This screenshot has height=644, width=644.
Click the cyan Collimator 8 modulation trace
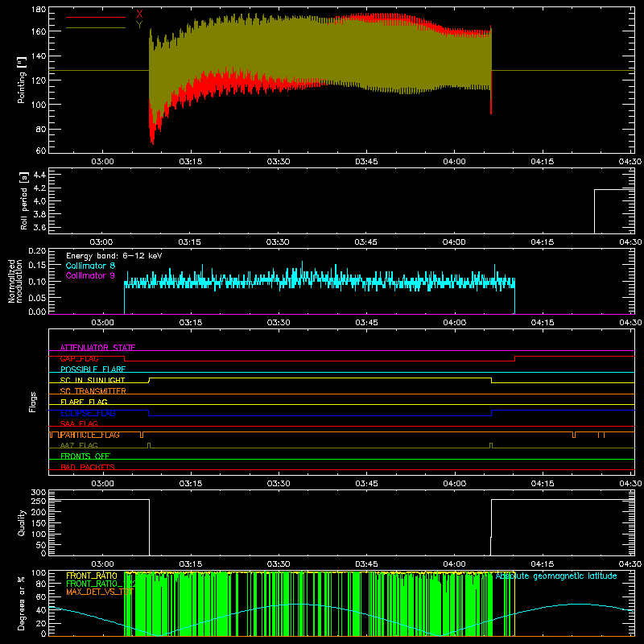tap(320, 281)
